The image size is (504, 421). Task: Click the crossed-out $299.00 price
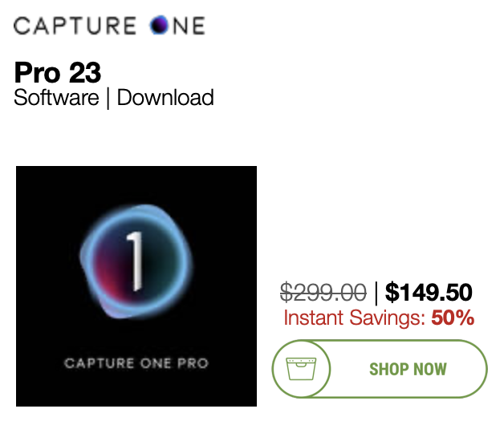[323, 292]
